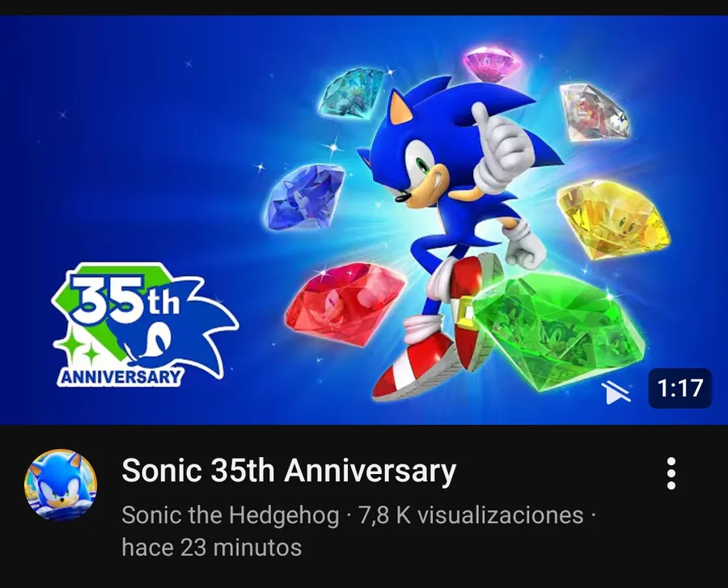728x588 pixels.
Task: Click the hace 23 minutos upload time
Action: click(212, 548)
